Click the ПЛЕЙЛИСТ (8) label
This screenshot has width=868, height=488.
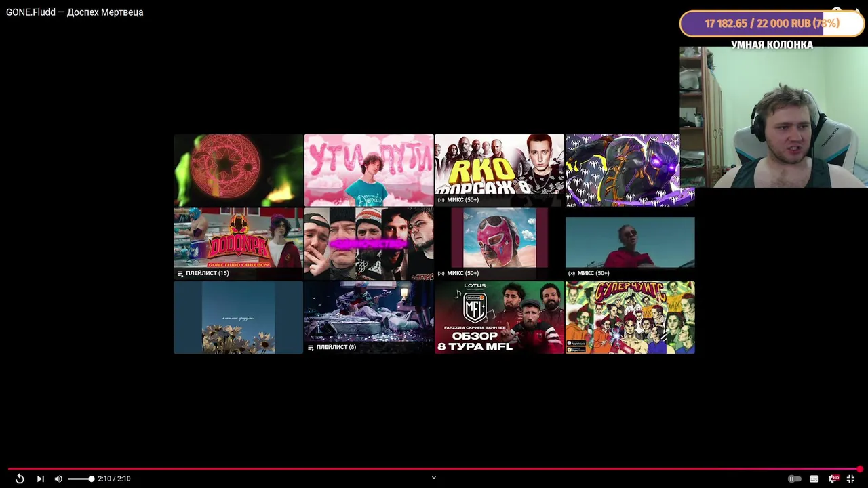[336, 347]
